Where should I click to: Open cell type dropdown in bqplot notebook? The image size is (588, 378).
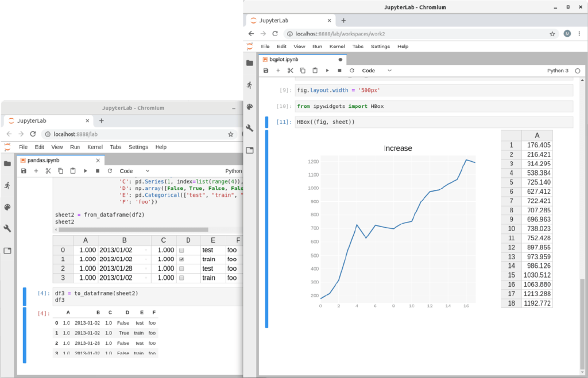coord(377,71)
